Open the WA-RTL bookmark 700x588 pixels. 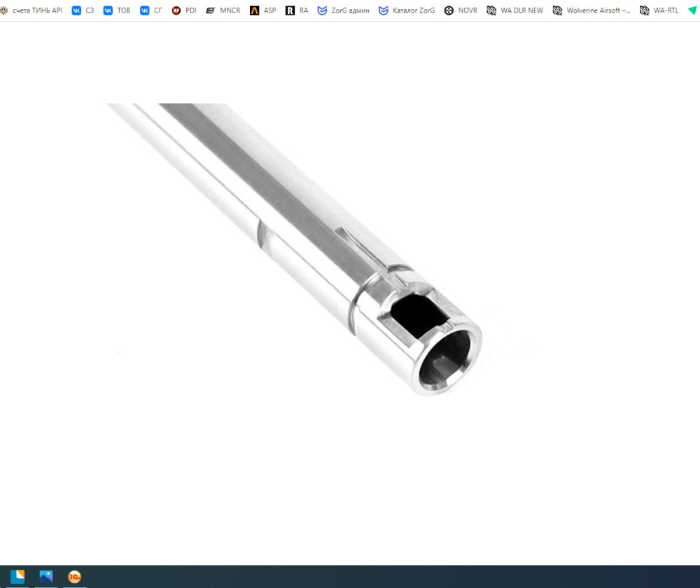pyautogui.click(x=659, y=10)
